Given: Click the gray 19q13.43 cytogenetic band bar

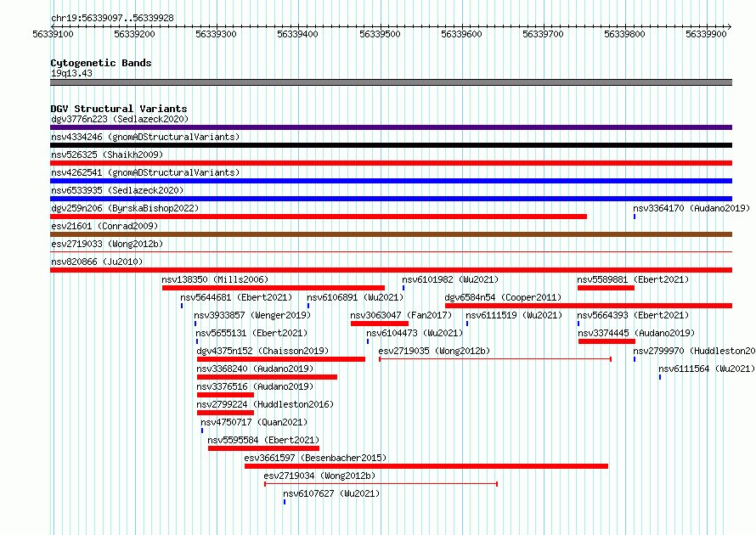Looking at the screenshot, I should (x=391, y=82).
